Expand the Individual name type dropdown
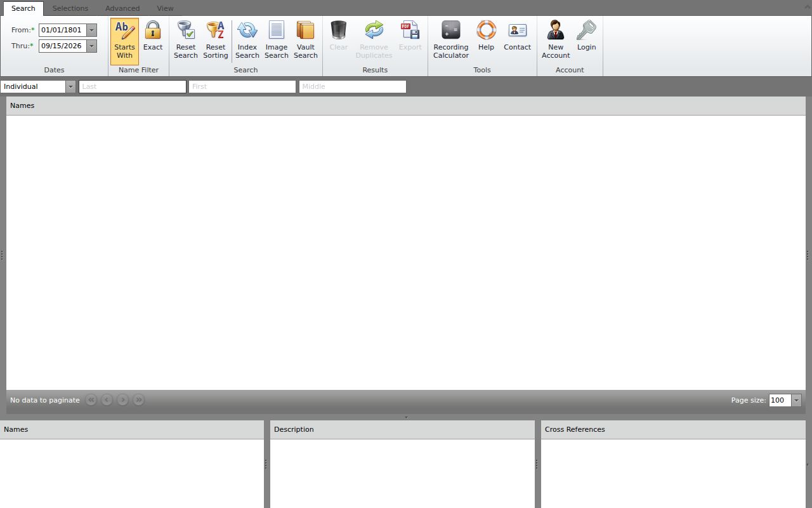The image size is (812, 508). (70, 86)
